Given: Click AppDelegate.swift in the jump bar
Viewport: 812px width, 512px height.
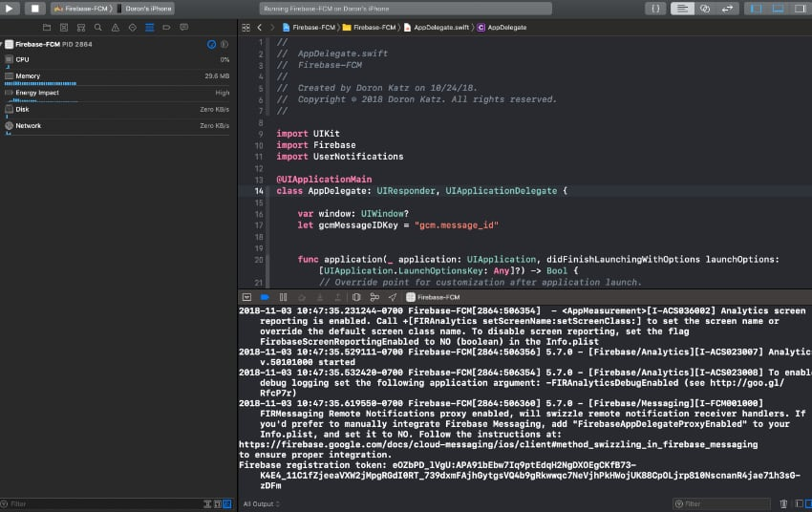Looking at the screenshot, I should click(x=436, y=28).
